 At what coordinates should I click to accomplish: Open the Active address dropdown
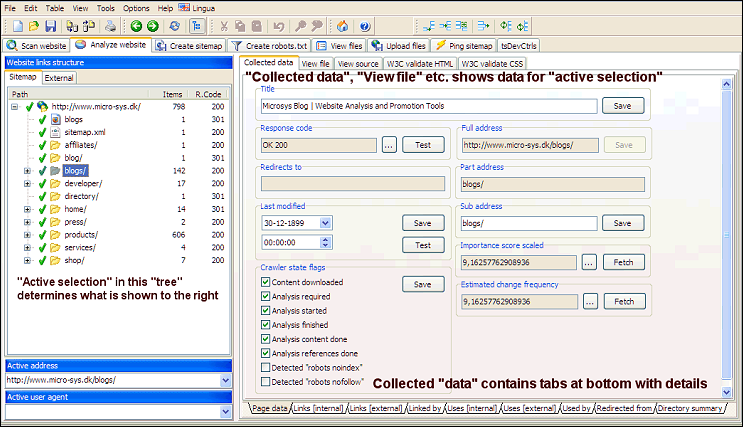[226, 380]
